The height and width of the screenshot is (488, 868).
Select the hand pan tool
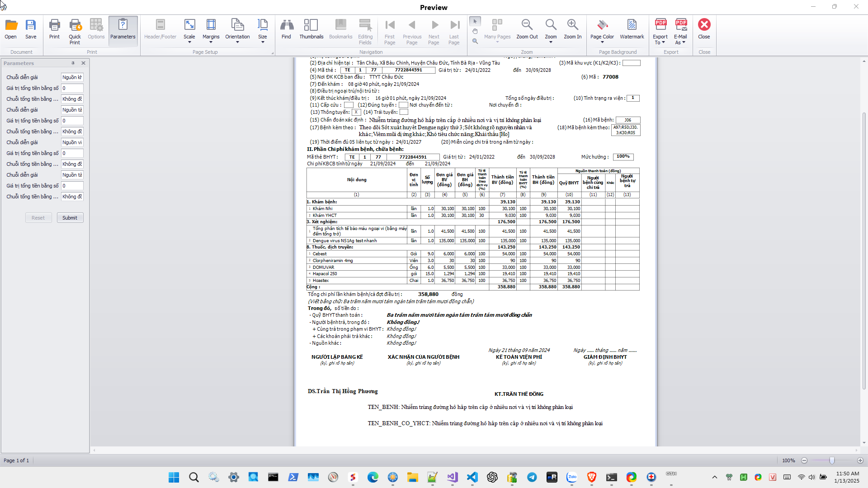(475, 31)
